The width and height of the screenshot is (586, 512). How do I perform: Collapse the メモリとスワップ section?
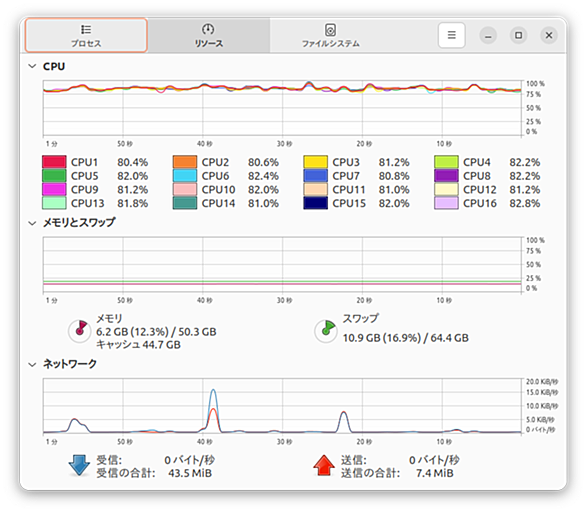pyautogui.click(x=33, y=223)
